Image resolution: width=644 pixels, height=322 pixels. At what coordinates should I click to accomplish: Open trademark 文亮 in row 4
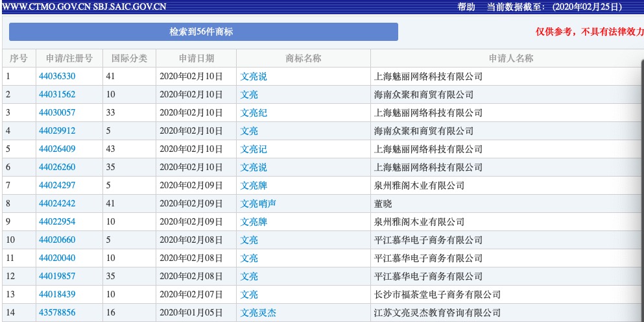[x=249, y=130]
